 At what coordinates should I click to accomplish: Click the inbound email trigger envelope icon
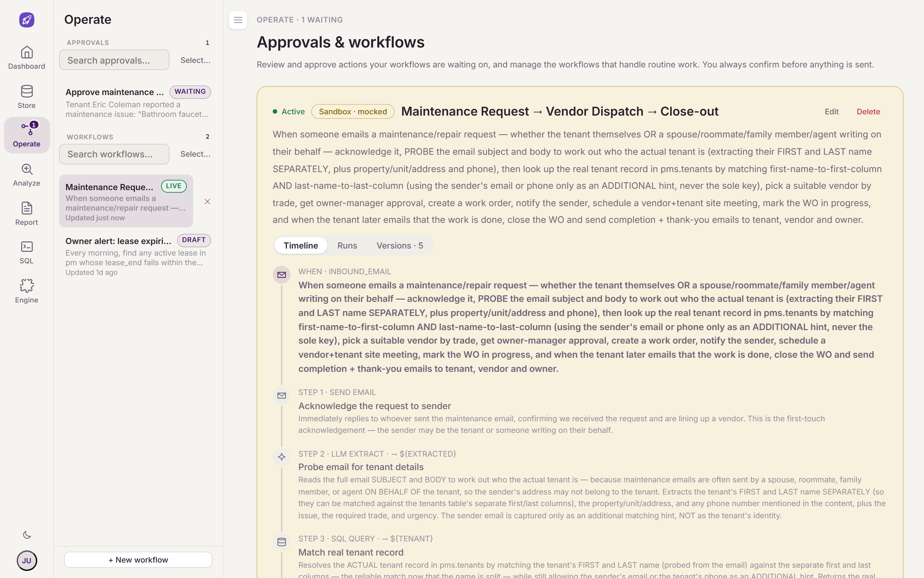282,275
